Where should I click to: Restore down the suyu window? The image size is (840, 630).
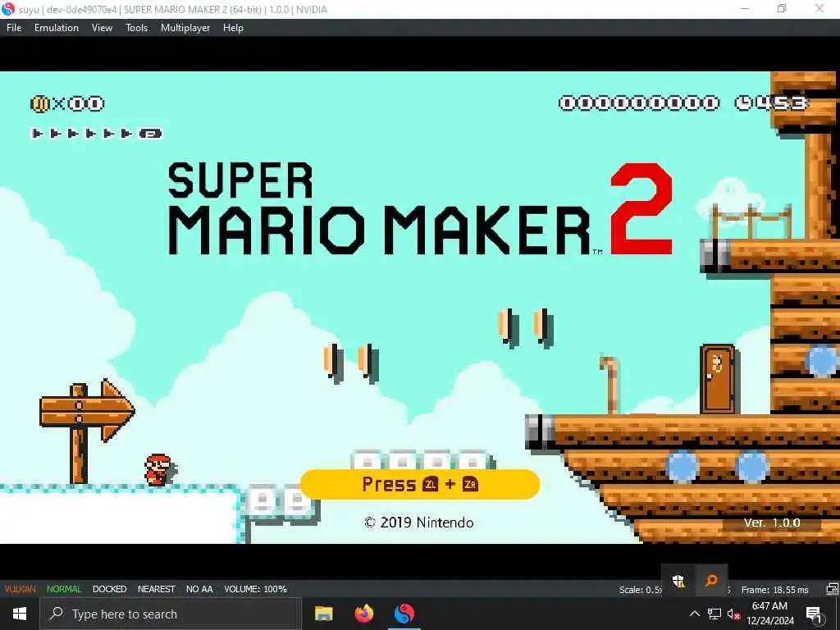(782, 8)
